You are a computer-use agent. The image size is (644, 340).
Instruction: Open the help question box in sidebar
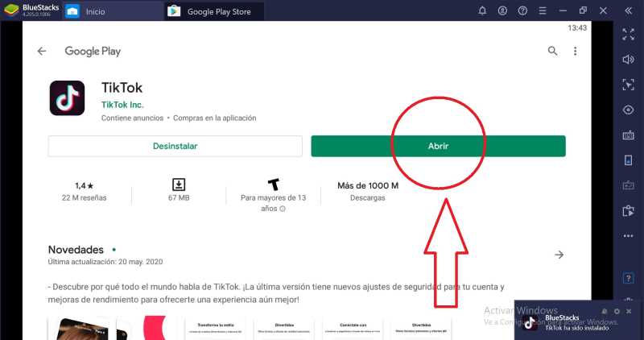point(629,278)
